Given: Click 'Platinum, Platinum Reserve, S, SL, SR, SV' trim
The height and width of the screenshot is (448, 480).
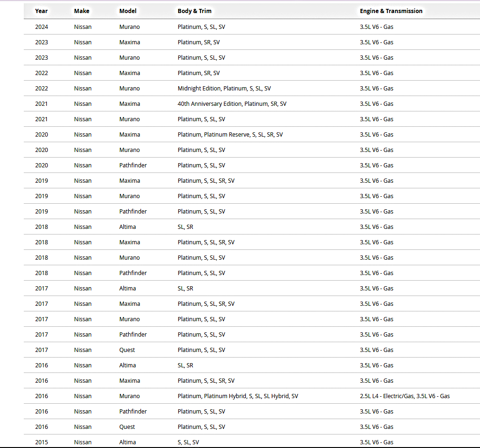Looking at the screenshot, I should point(230,135).
